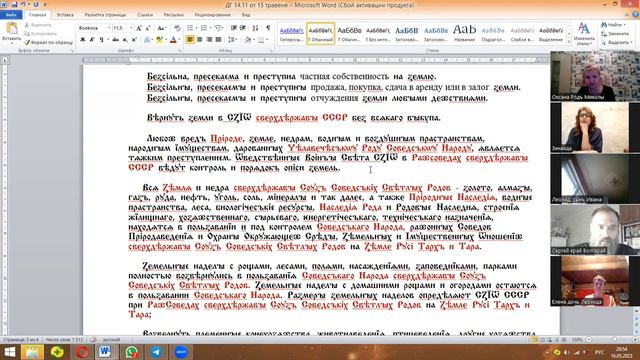This screenshot has width=640, height=360.
Task: Select Align Left paragraph alignment
Action: (x=190, y=40)
